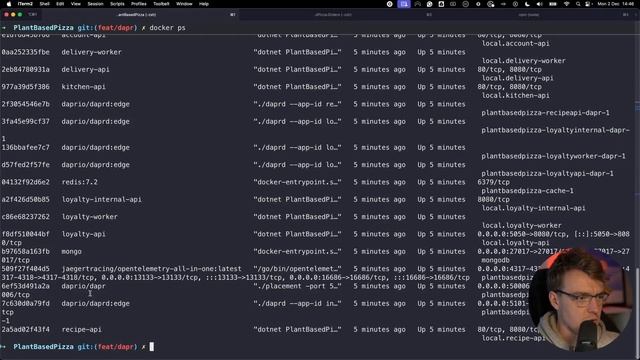
Task: Switch to the second terminal tab
Action: click(x=333, y=14)
